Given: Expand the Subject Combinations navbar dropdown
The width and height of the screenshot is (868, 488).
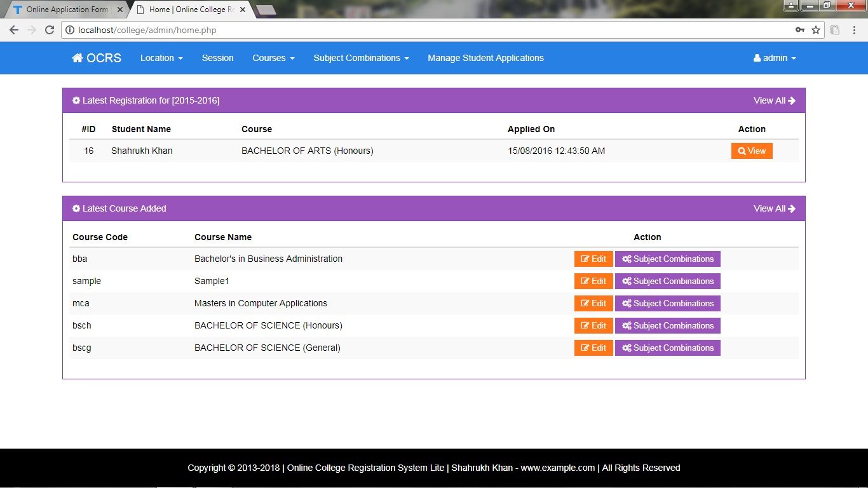Looking at the screenshot, I should 360,58.
